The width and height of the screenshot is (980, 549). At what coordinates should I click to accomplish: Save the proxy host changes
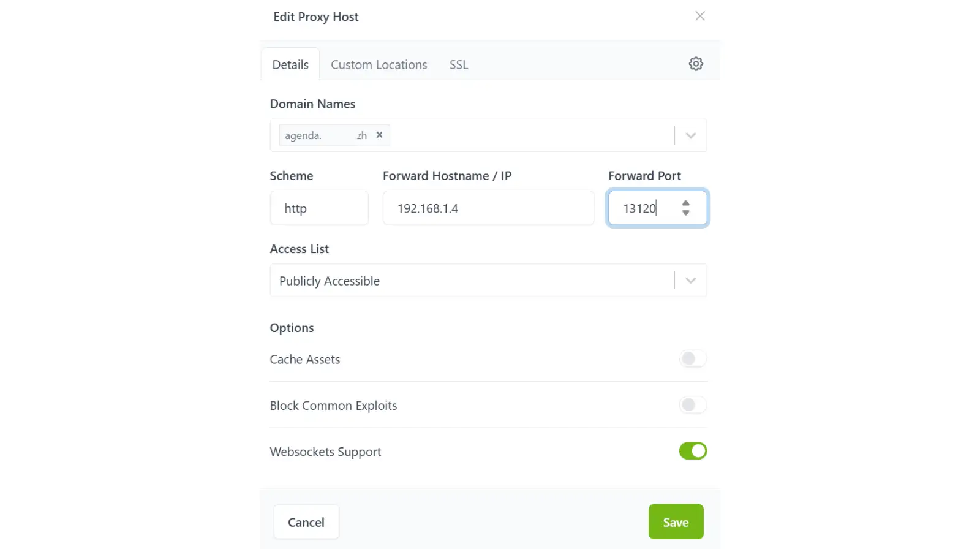(x=675, y=521)
